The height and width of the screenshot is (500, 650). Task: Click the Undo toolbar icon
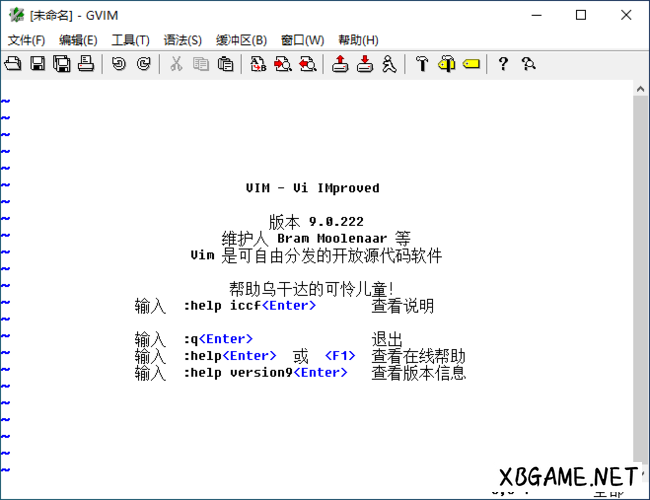point(119,64)
